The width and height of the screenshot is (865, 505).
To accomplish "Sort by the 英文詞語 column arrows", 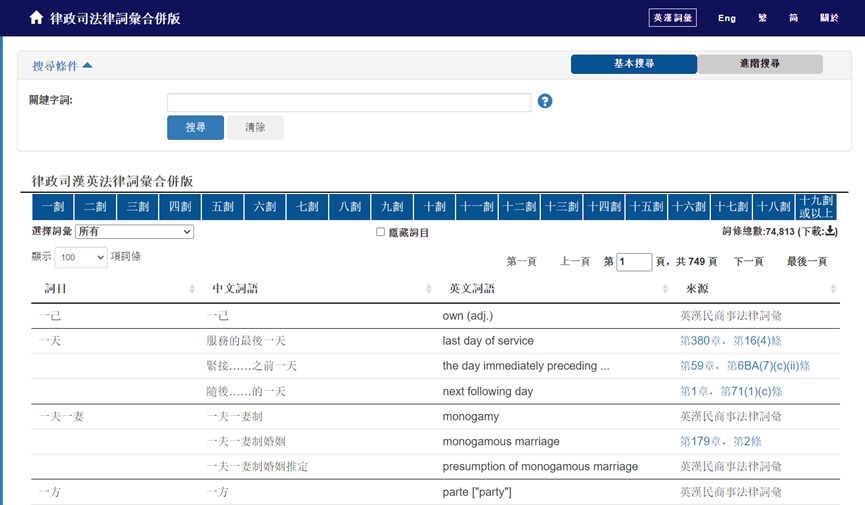I will point(665,289).
